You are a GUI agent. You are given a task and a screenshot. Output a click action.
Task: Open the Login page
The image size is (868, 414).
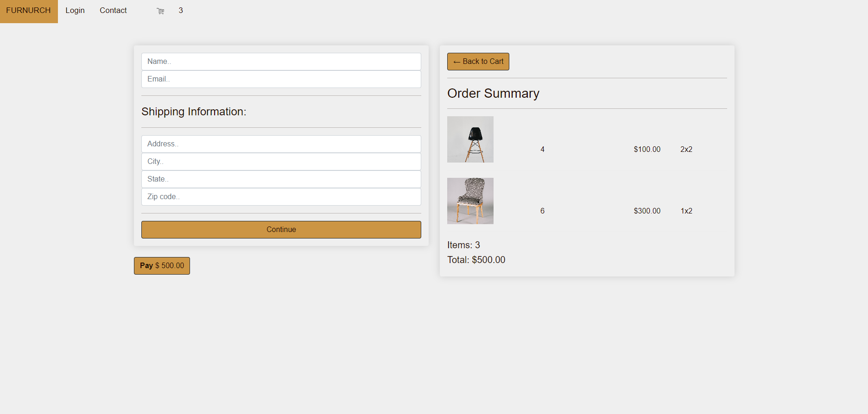click(x=75, y=11)
